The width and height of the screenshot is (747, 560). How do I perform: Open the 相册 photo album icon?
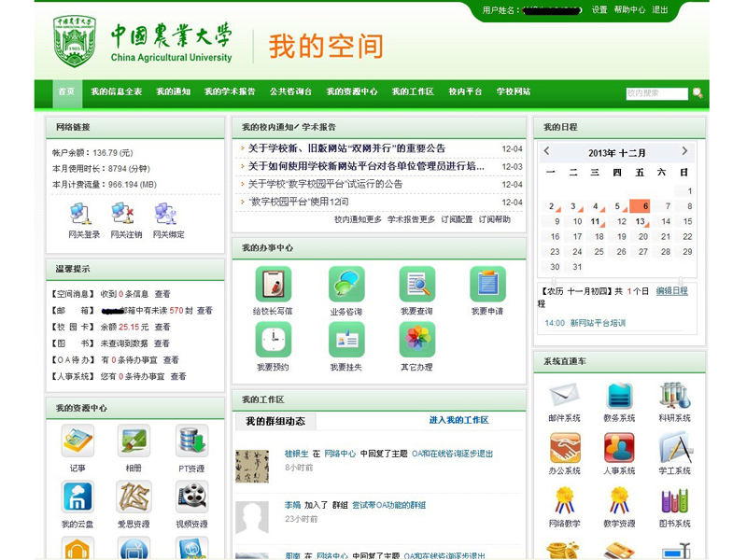[134, 441]
